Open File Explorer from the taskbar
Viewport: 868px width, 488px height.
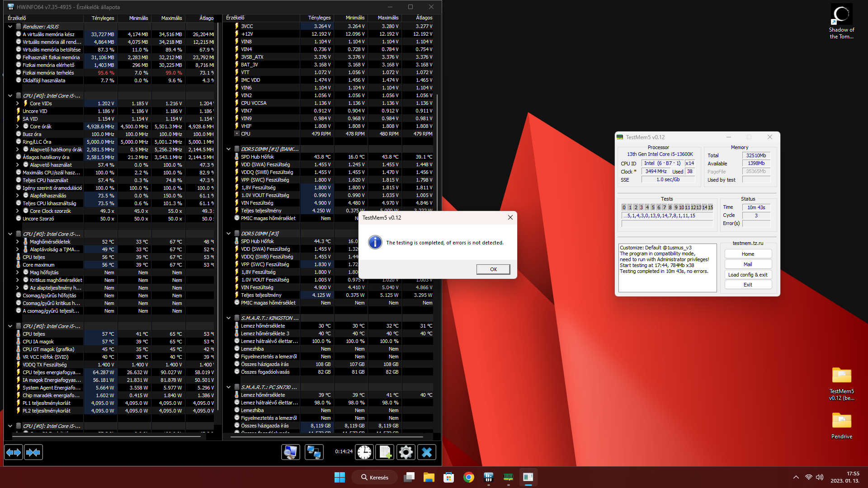click(x=429, y=477)
